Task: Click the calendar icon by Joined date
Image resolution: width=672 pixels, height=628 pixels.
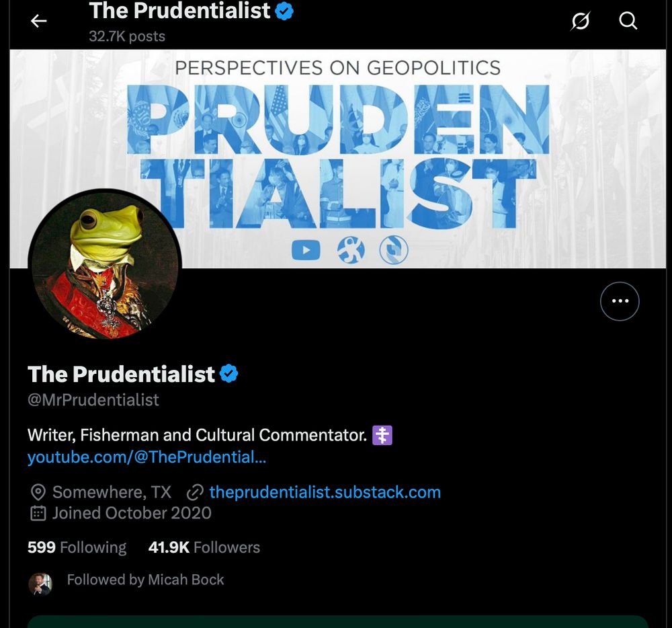Action: point(38,513)
